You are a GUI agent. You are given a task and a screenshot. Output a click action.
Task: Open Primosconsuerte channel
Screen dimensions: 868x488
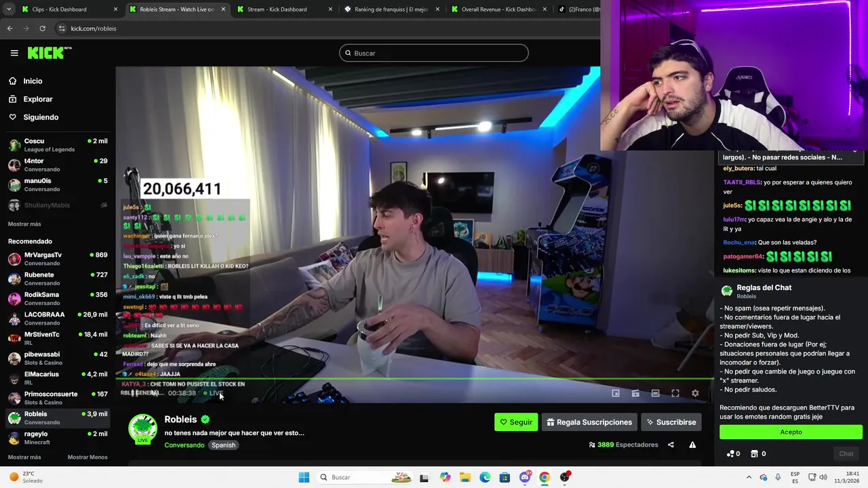58,397
